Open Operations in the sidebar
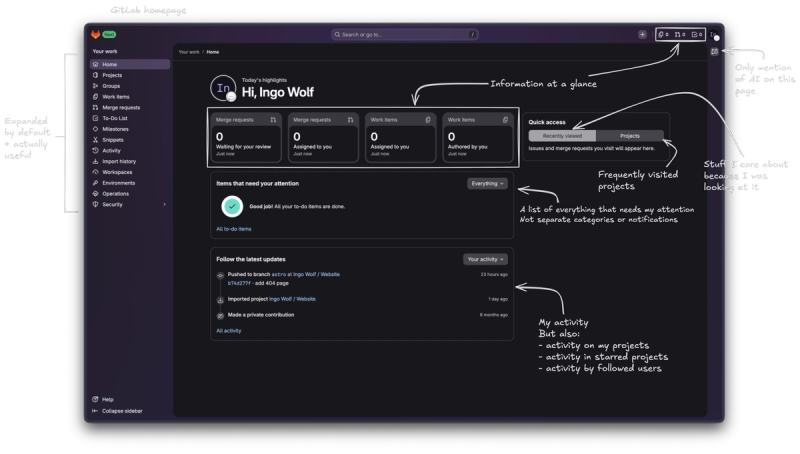The image size is (800, 454). [x=130, y=194]
